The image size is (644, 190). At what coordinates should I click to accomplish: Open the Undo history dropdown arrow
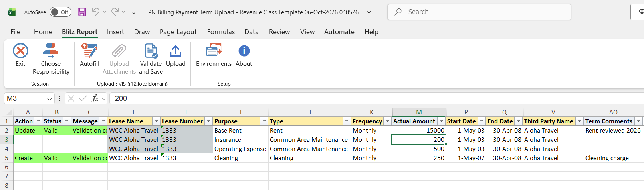click(x=105, y=12)
